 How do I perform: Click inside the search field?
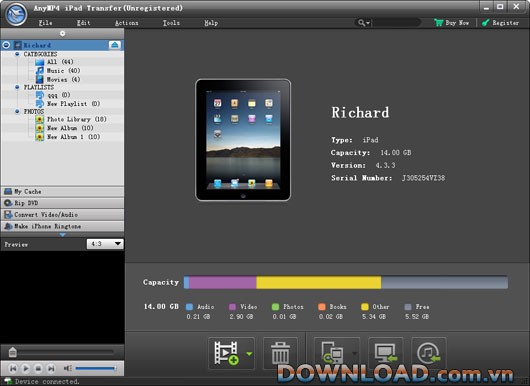[396, 23]
